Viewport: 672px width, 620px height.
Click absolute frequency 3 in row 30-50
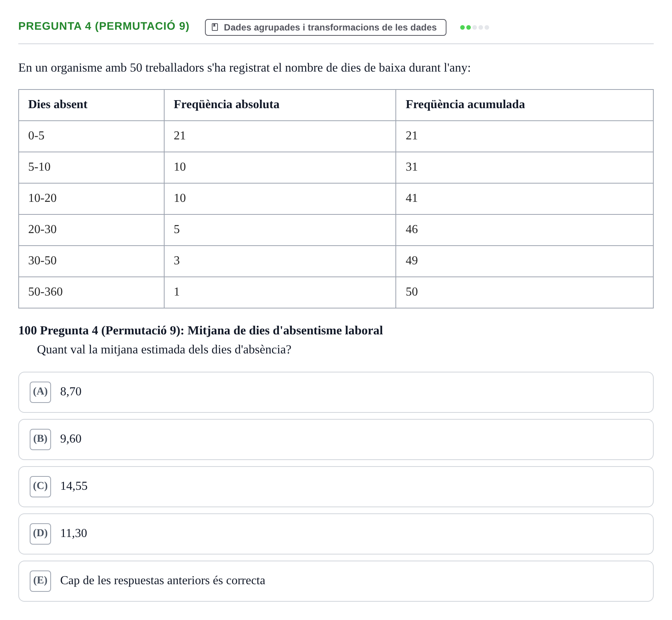[x=280, y=261]
